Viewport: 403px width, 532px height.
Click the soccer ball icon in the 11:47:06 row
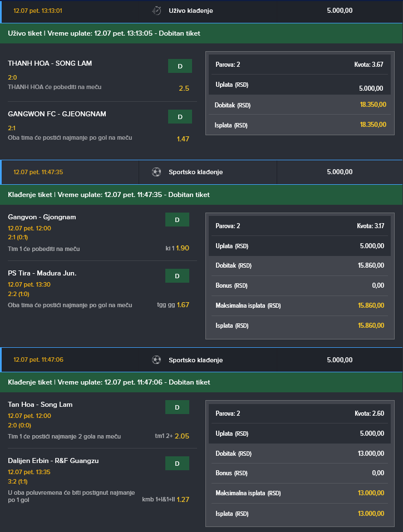156,359
